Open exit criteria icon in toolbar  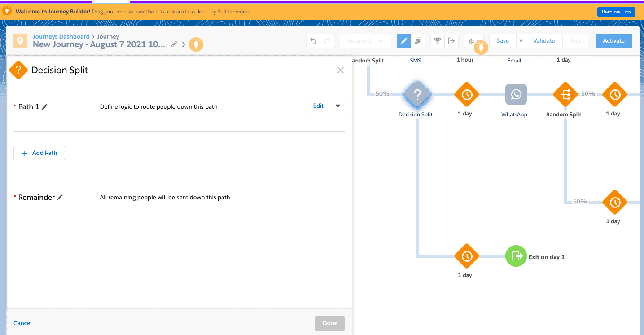click(451, 41)
